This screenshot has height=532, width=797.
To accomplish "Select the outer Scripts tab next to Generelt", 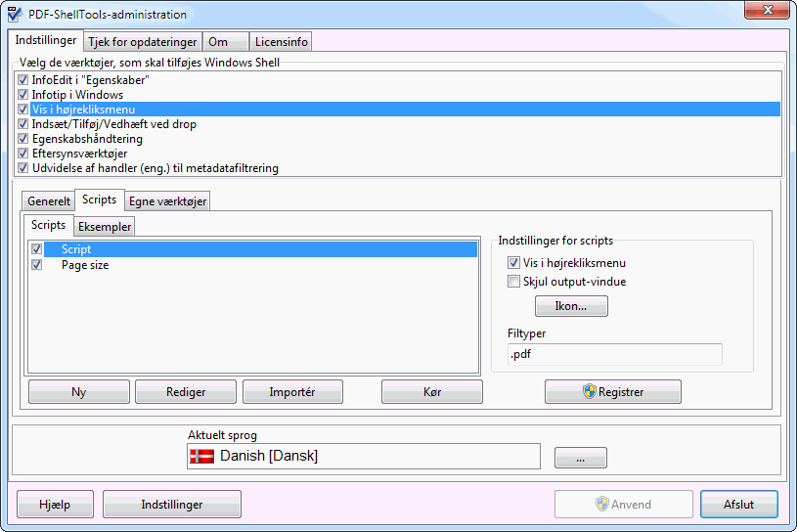I will pyautogui.click(x=99, y=199).
